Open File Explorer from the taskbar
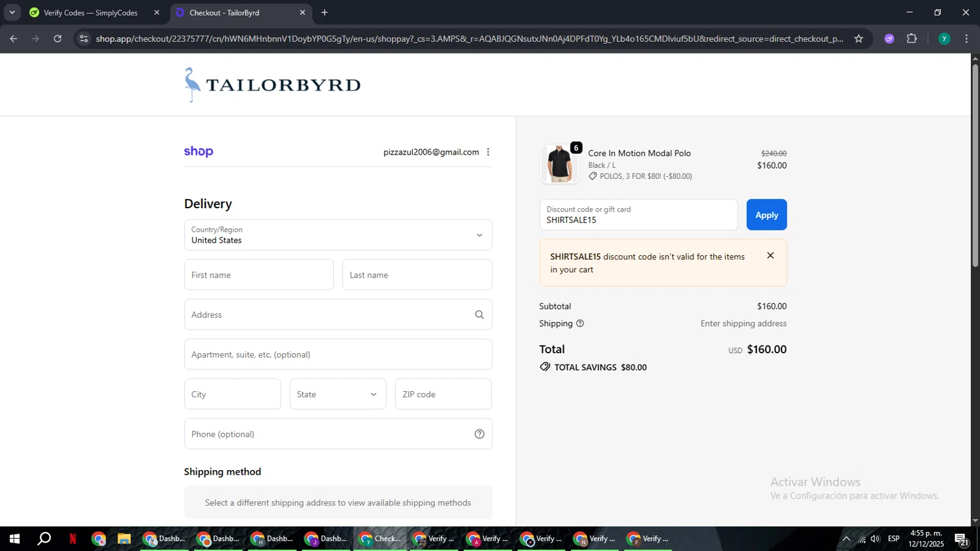 pyautogui.click(x=124, y=539)
